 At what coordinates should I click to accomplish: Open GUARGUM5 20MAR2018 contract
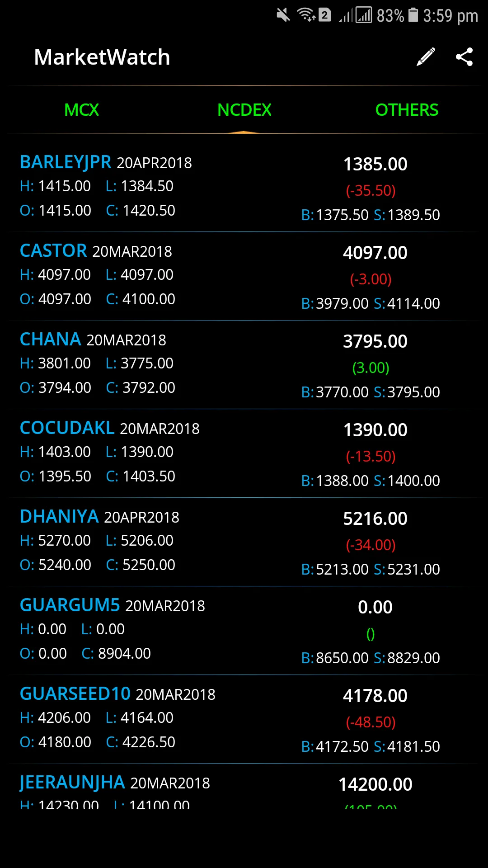(x=112, y=605)
